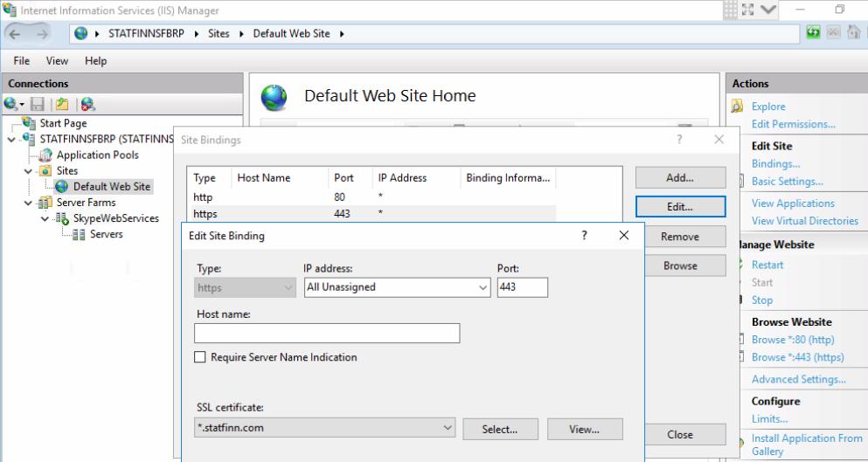Expand the arrow after STATFINNSFBRP in breadcrumb
This screenshot has height=462, width=868.
197,34
